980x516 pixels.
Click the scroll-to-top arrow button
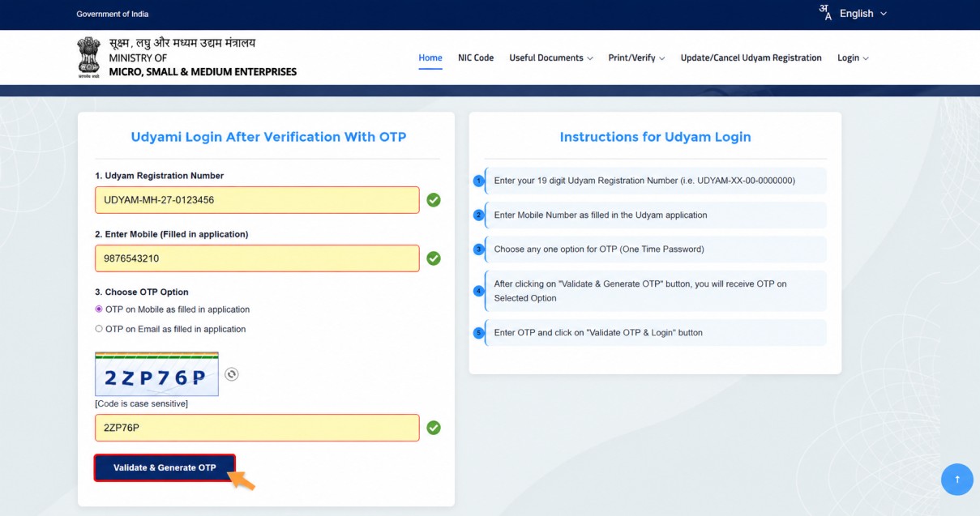(x=956, y=479)
